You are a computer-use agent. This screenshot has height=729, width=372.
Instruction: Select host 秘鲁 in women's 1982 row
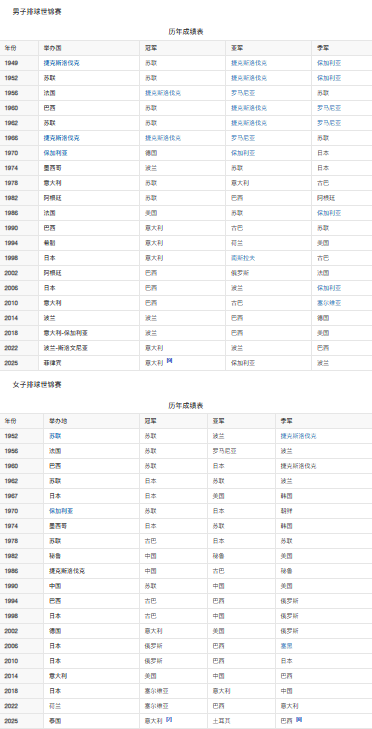55,556
